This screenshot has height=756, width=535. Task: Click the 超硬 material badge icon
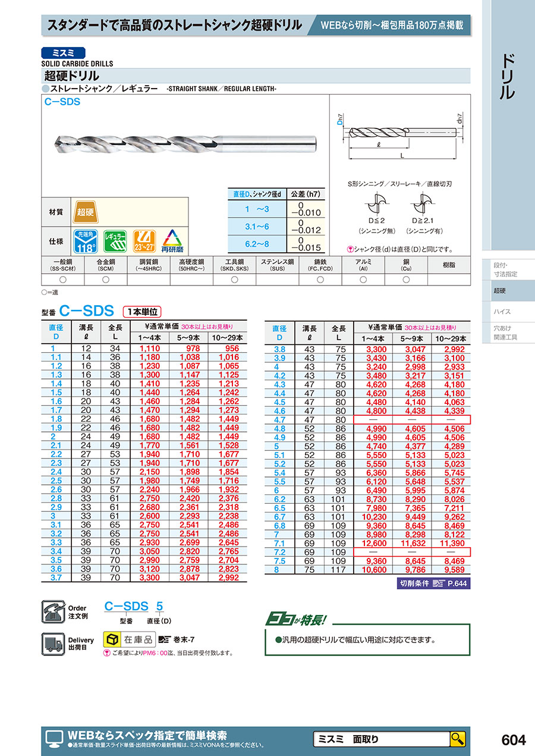[86, 212]
